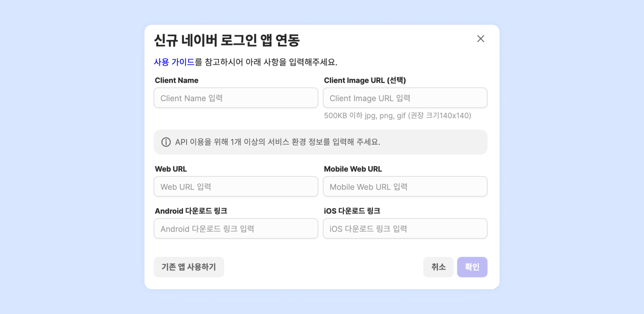Viewport: 644px width, 314px height.
Task: Click the Mobile Web URL label
Action: coord(353,169)
